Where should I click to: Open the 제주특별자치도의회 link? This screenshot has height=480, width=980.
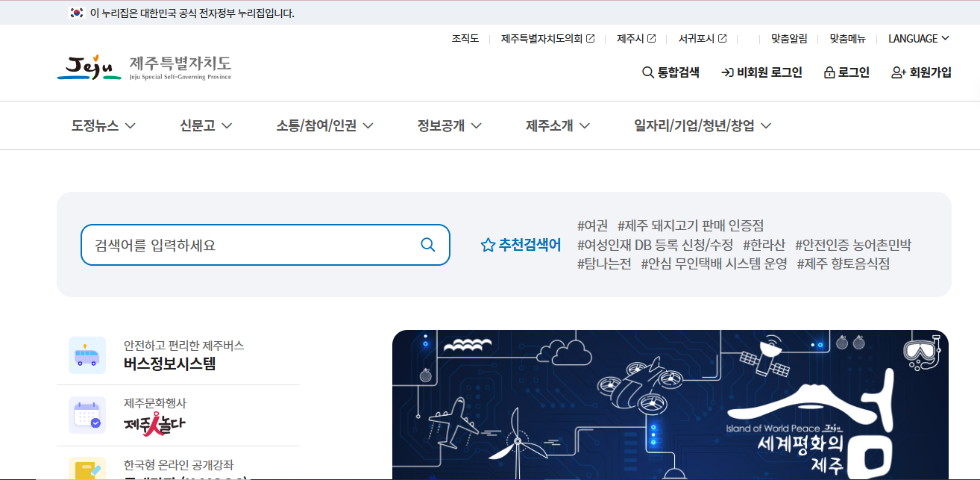click(x=548, y=39)
